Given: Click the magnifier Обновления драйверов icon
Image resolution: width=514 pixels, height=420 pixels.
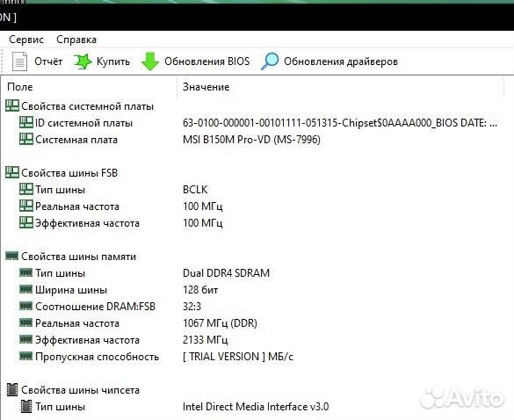Looking at the screenshot, I should pos(270,62).
